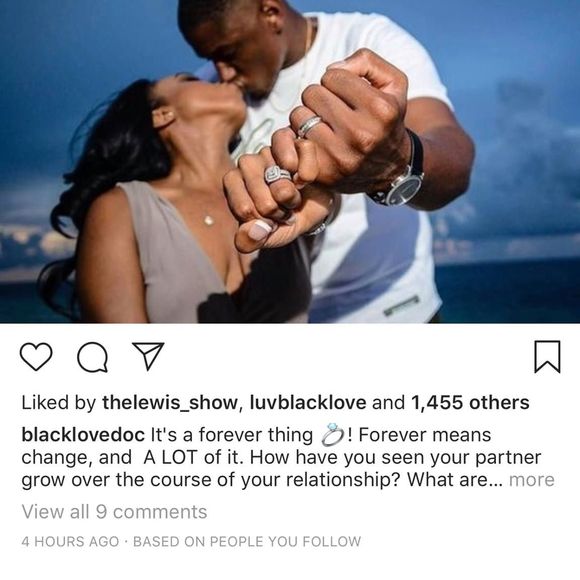Tap the ring emoji in the caption
The width and height of the screenshot is (580, 580).
click(x=333, y=434)
